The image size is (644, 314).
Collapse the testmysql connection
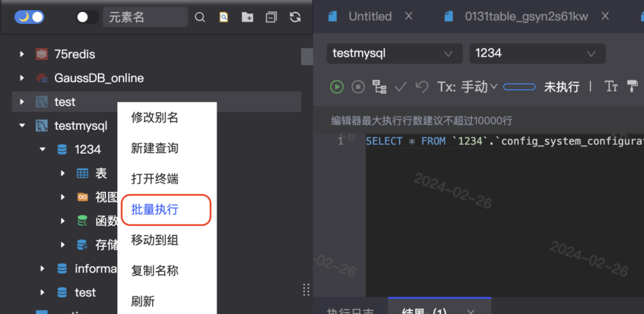pos(22,126)
